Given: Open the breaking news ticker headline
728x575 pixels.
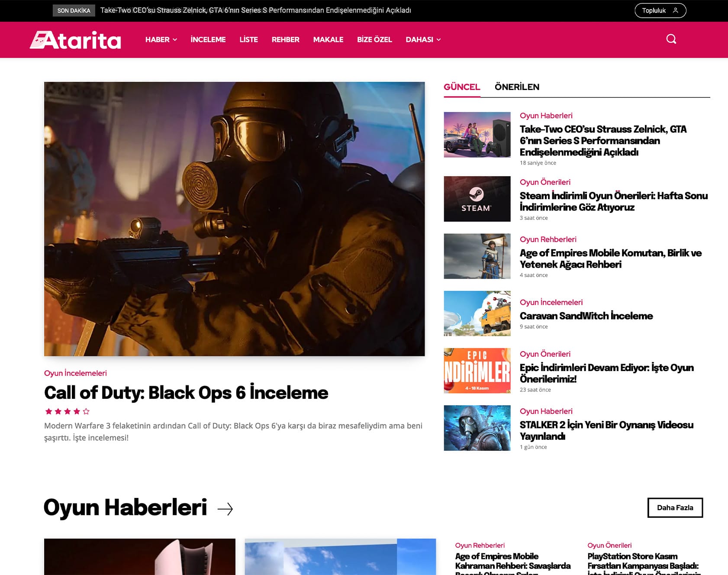Looking at the screenshot, I should click(256, 10).
